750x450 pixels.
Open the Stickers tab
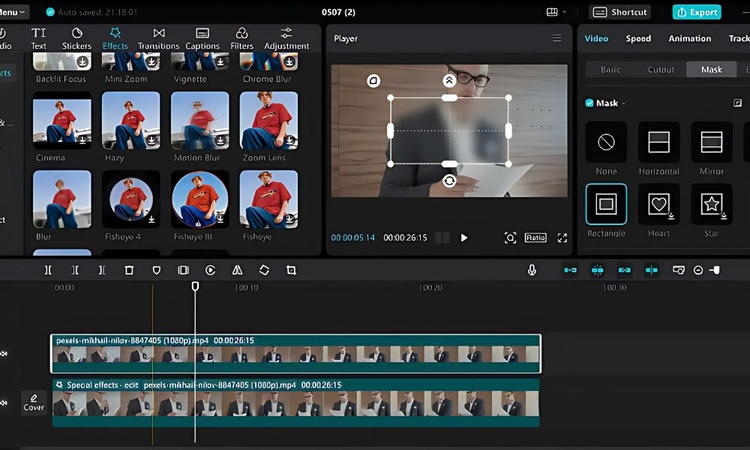77,39
